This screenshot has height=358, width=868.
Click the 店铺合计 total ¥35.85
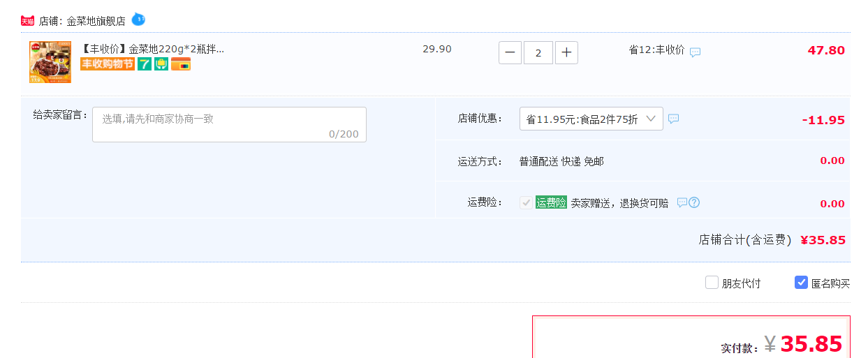click(x=823, y=240)
